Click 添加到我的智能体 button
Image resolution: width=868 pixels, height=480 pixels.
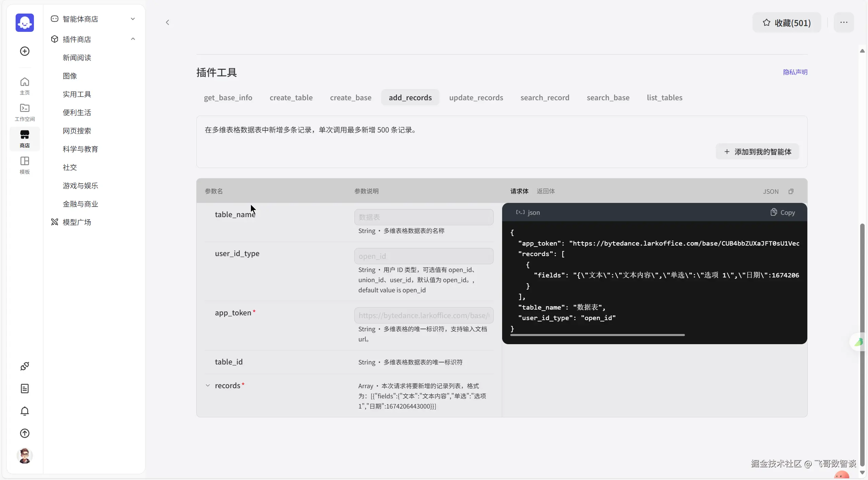[757, 152]
